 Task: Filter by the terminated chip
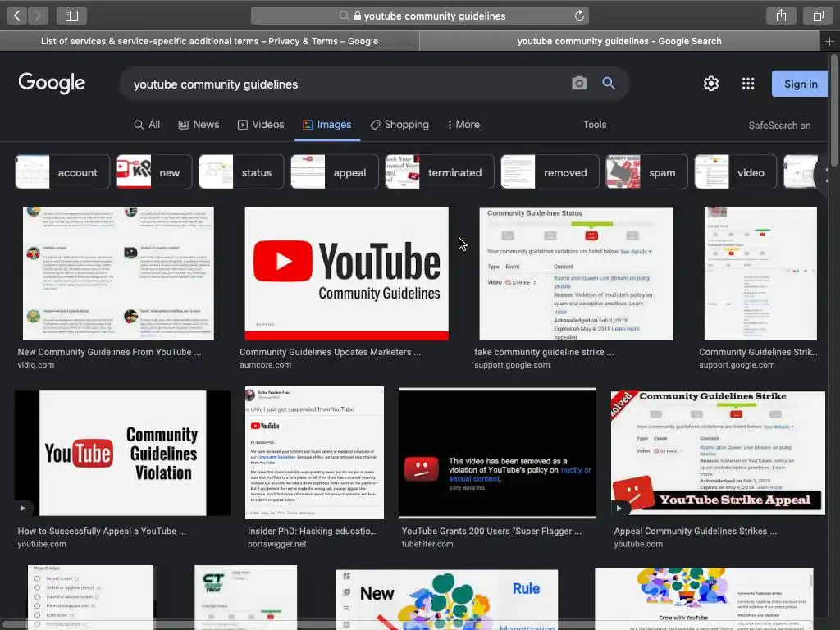point(440,172)
